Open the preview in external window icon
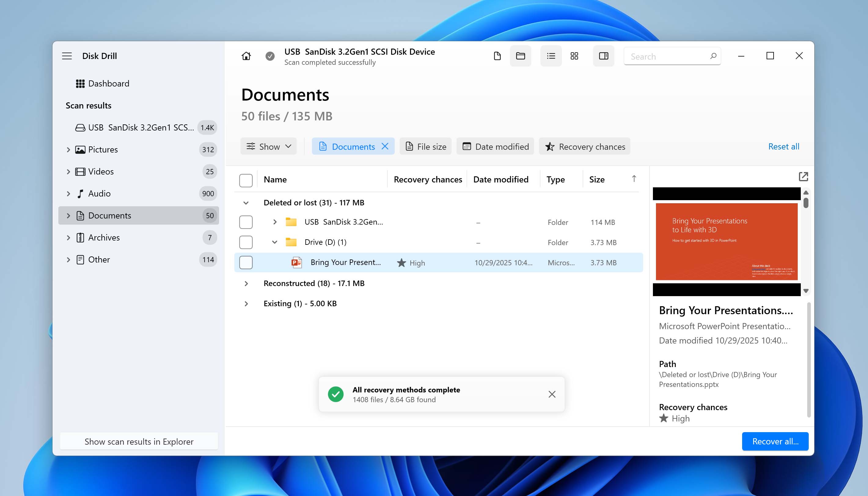This screenshot has width=868, height=496. pos(803,176)
